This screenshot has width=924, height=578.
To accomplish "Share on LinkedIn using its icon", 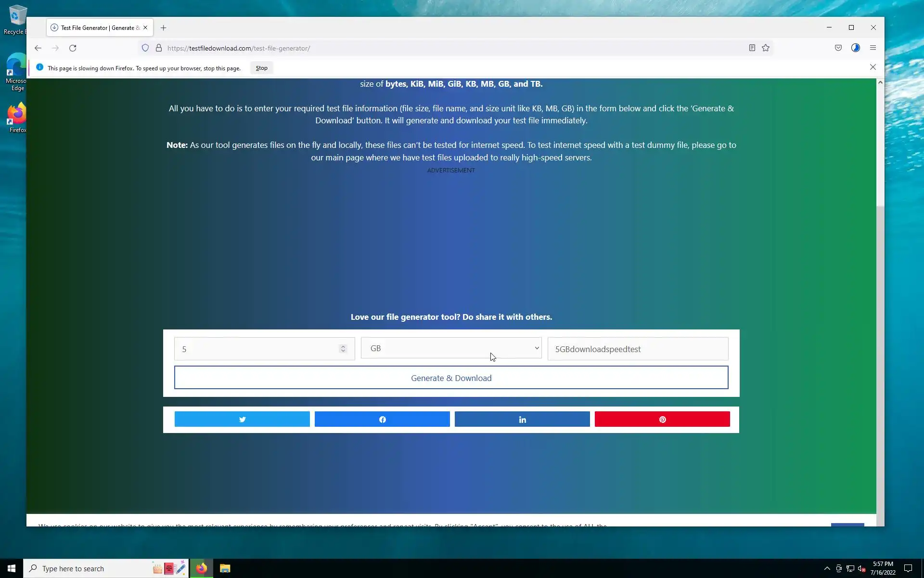I will click(522, 419).
